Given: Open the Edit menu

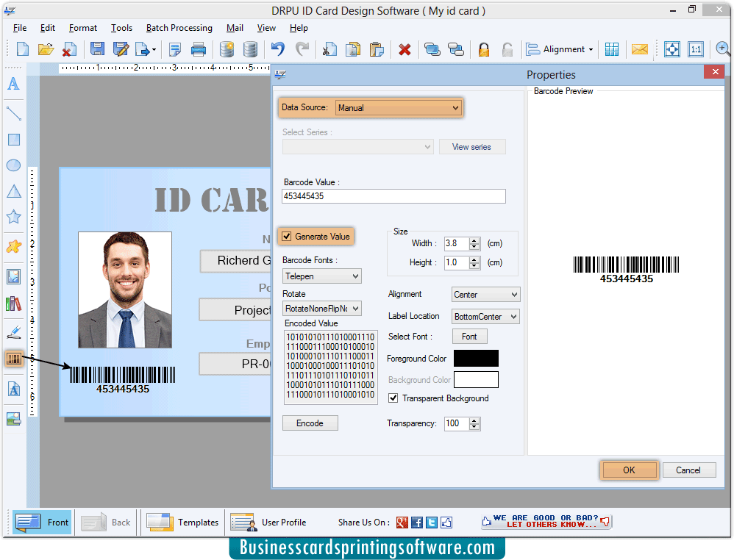Looking at the screenshot, I should click(x=48, y=28).
